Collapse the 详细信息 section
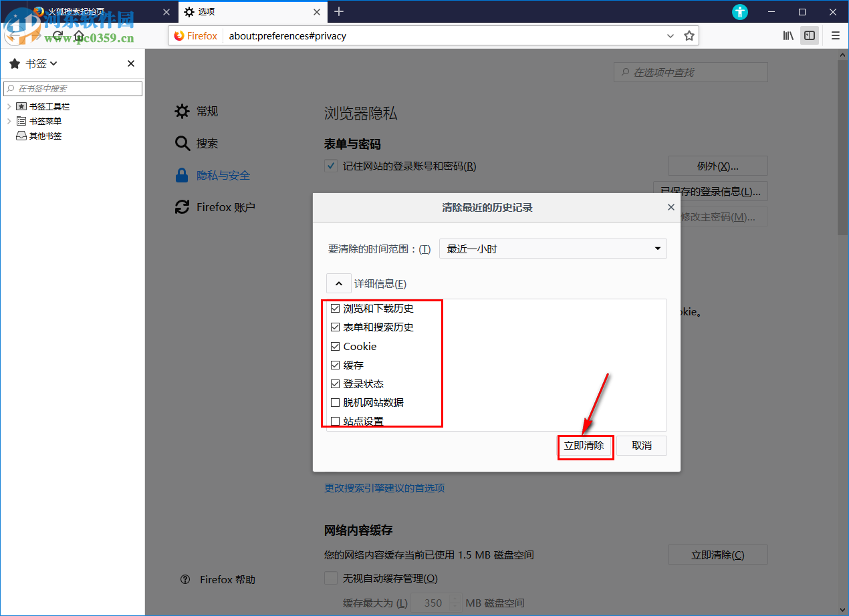Image resolution: width=849 pixels, height=616 pixels. 338,283
